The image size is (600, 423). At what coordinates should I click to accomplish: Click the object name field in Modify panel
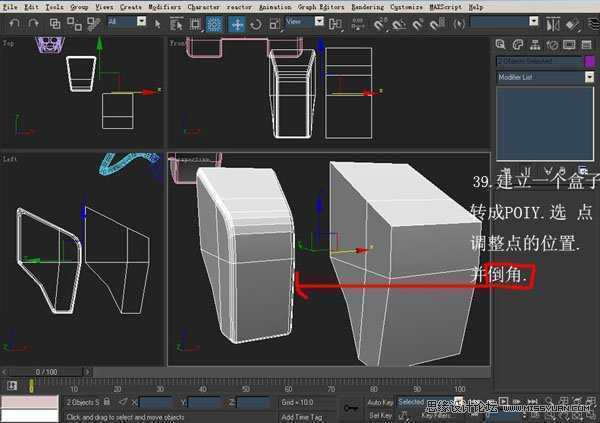click(540, 61)
